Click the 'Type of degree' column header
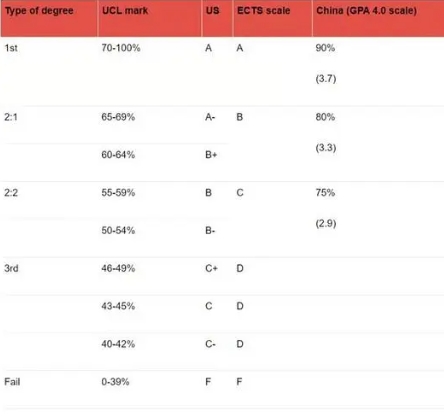 pyautogui.click(x=39, y=11)
